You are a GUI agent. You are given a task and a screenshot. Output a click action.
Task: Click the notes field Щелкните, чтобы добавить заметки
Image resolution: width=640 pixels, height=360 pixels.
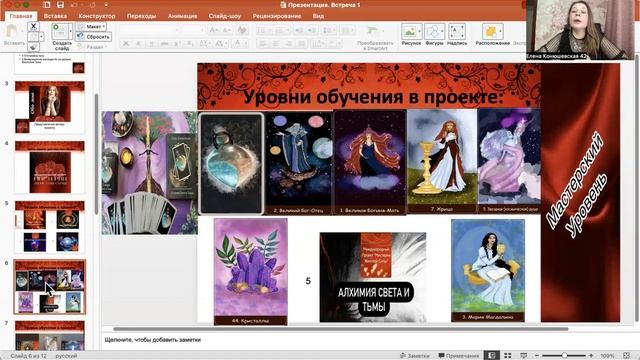pos(153,340)
